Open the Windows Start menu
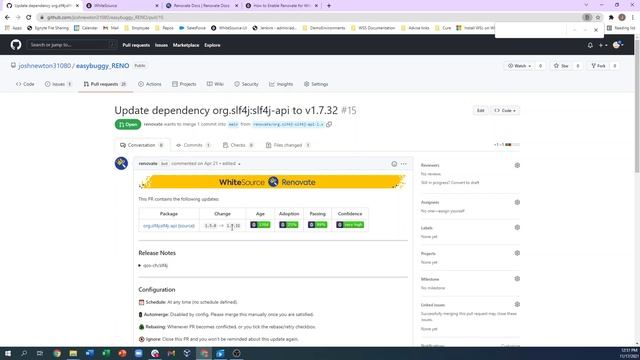640x360 pixels. 7,353
